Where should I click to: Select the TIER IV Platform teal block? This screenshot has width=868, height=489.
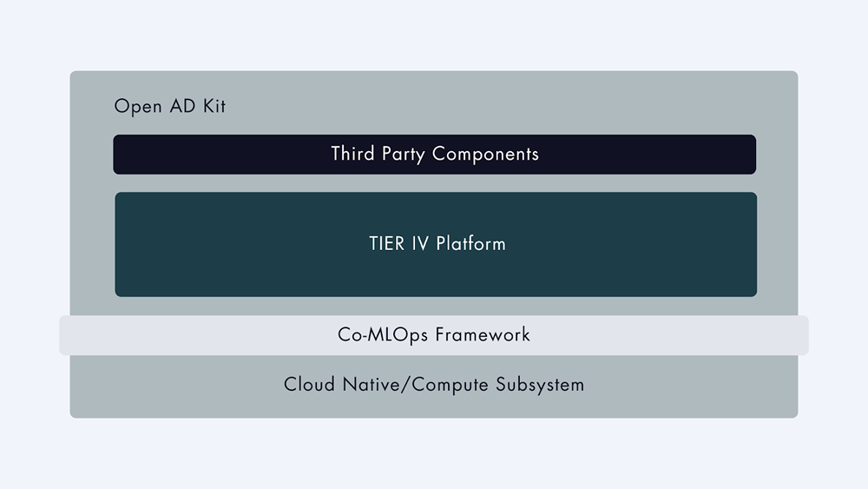436,244
